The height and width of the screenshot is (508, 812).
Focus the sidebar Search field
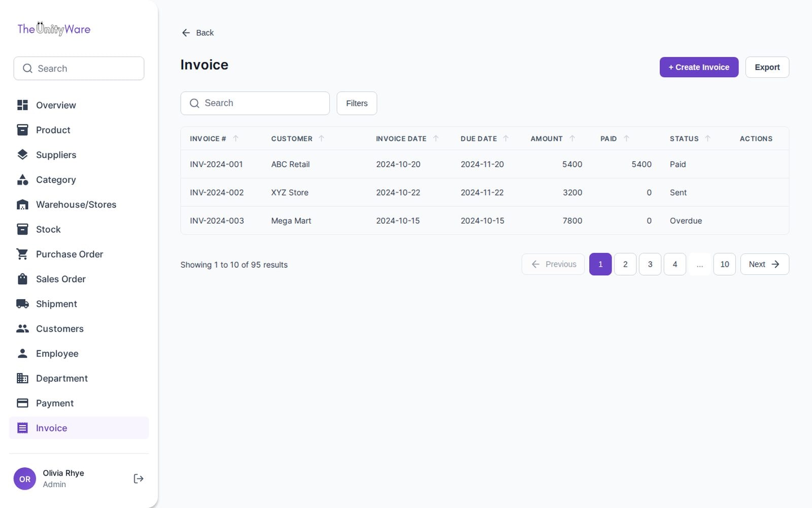[x=79, y=68]
